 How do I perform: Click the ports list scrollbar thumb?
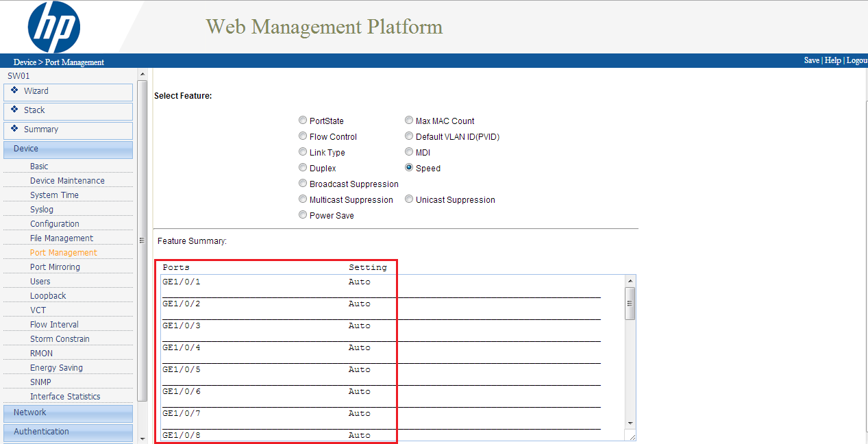click(630, 303)
